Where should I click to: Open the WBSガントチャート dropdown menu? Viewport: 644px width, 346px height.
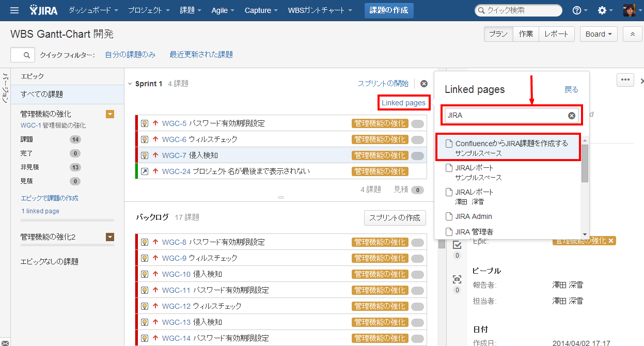coord(320,10)
